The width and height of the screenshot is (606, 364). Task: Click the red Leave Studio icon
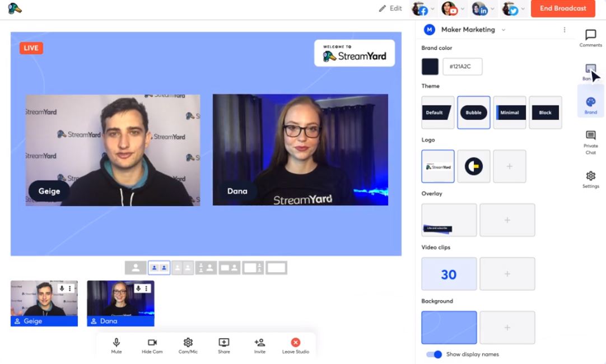point(295,343)
